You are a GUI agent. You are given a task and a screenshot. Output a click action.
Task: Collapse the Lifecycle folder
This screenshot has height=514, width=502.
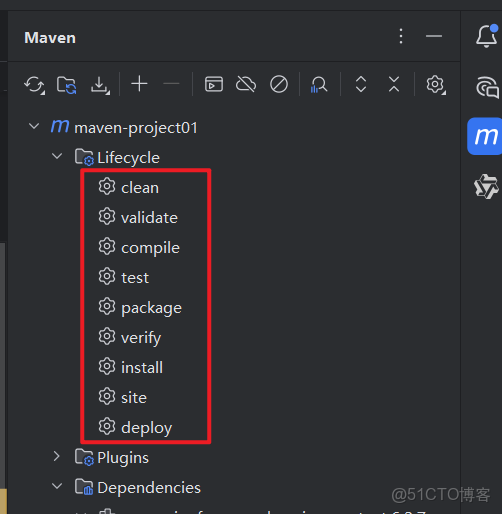[x=57, y=156]
